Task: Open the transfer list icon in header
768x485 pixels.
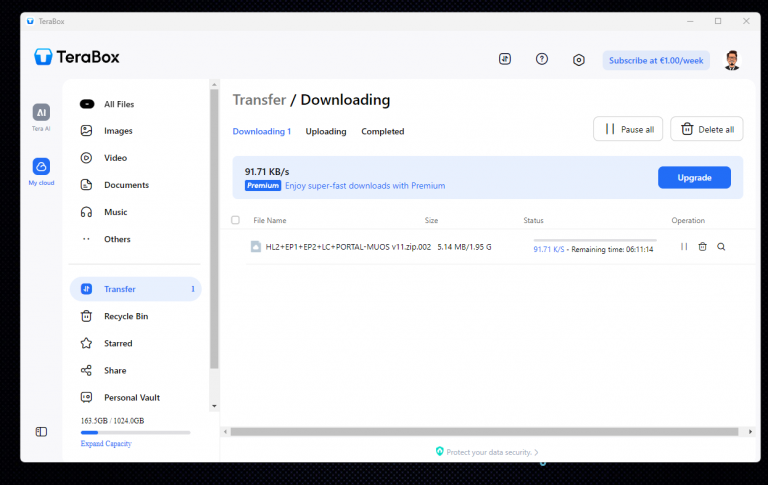Action: pos(504,59)
